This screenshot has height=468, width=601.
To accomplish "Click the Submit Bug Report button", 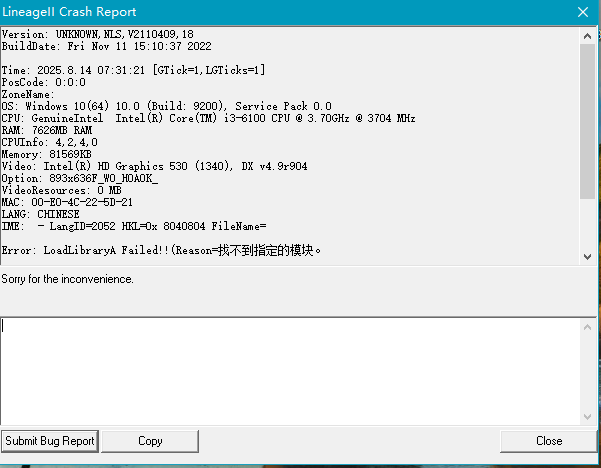I will [x=50, y=441].
